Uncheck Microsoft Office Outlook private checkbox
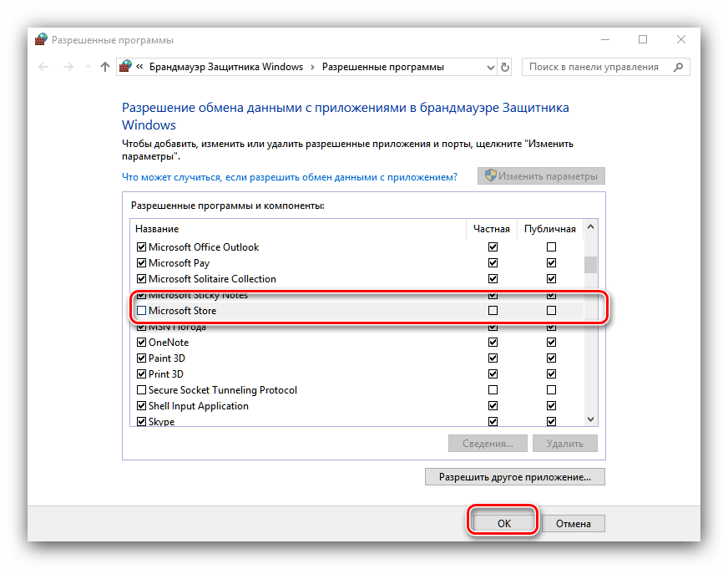This screenshot has width=728, height=569. point(493,247)
